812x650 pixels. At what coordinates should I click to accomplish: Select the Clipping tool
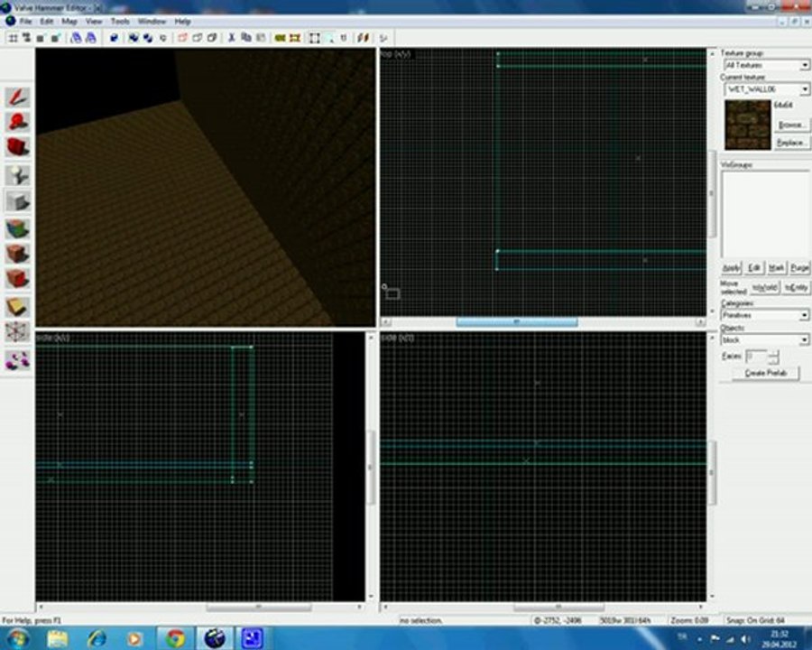[x=17, y=307]
